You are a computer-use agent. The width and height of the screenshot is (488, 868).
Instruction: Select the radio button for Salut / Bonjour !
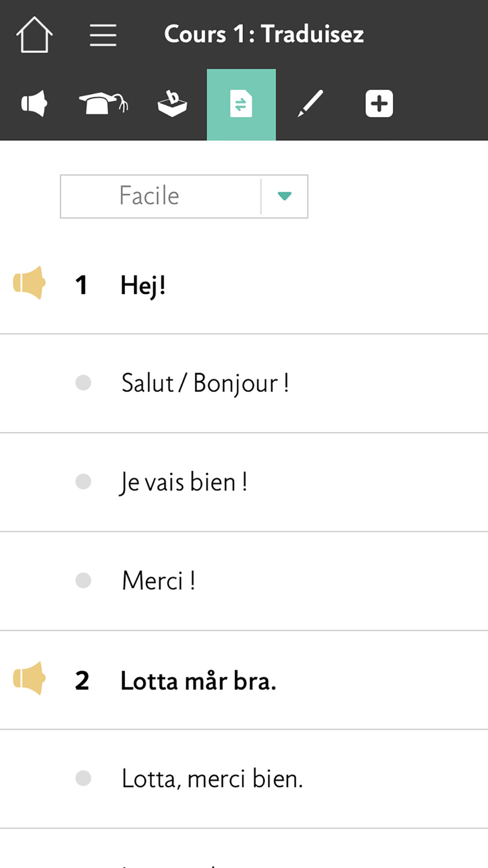tap(83, 383)
